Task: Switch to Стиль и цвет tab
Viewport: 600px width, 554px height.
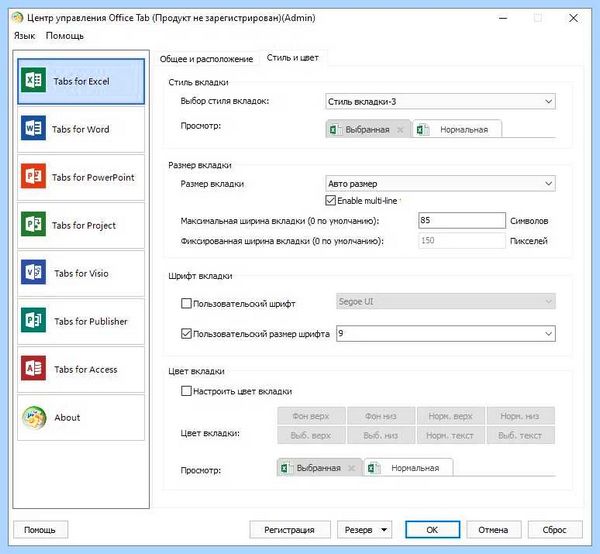Action: [293, 58]
